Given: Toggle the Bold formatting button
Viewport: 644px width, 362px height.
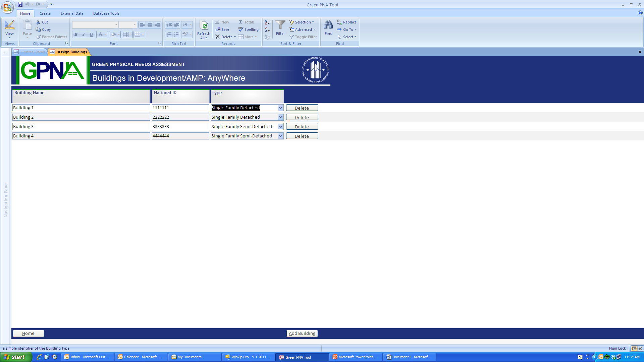Looking at the screenshot, I should pyautogui.click(x=76, y=34).
